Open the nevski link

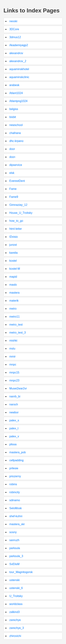[13, 21]
